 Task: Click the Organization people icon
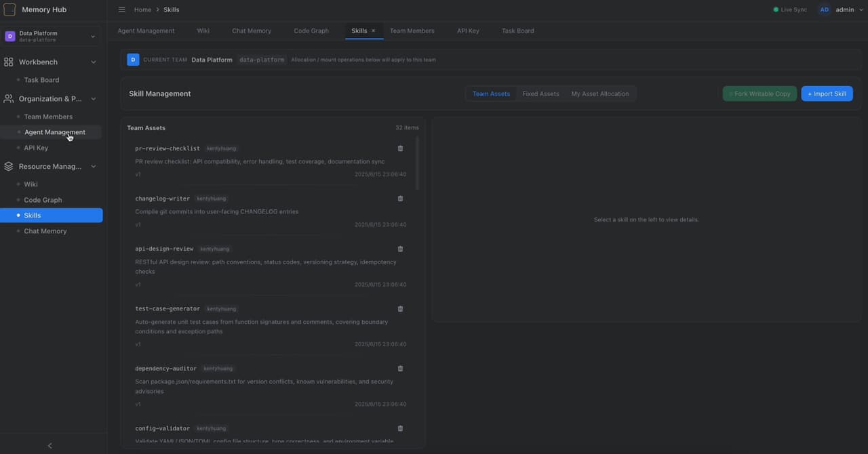click(9, 99)
